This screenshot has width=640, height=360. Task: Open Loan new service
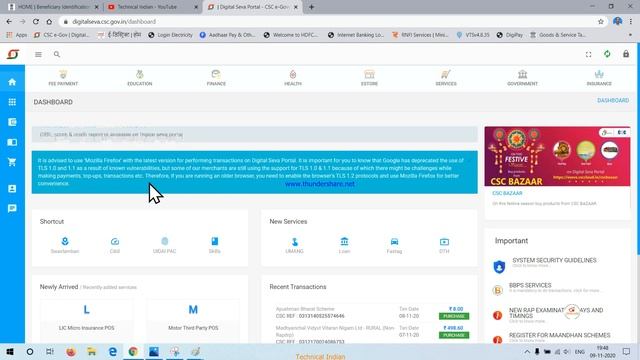[x=344, y=245]
